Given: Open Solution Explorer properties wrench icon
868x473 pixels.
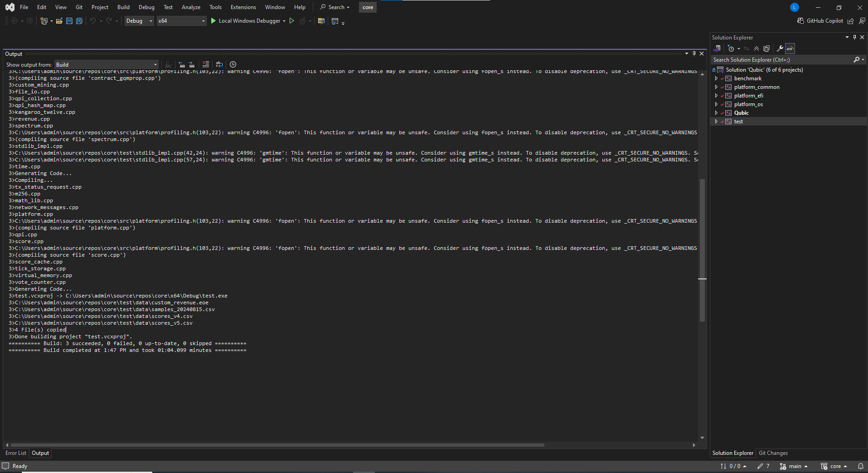Looking at the screenshot, I should 780,49.
